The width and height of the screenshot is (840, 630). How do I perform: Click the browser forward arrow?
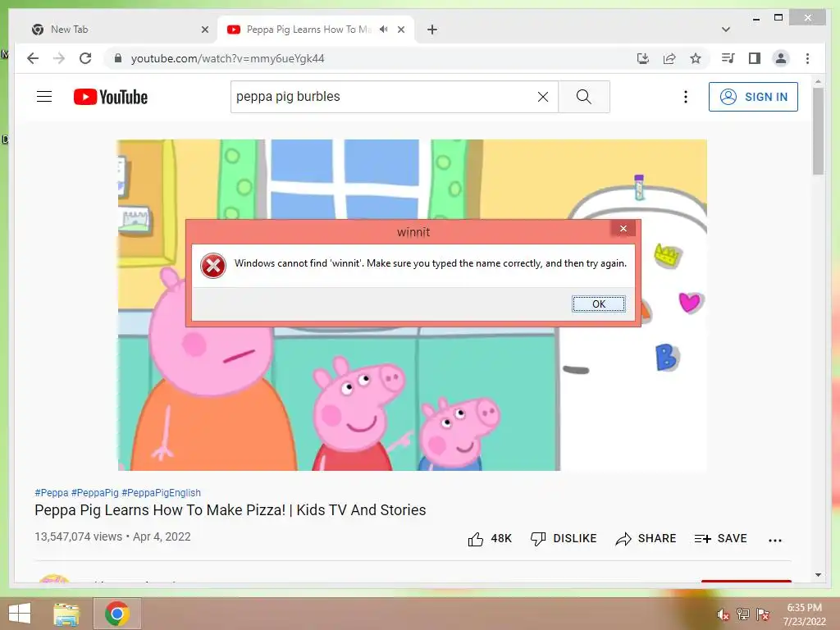click(59, 58)
